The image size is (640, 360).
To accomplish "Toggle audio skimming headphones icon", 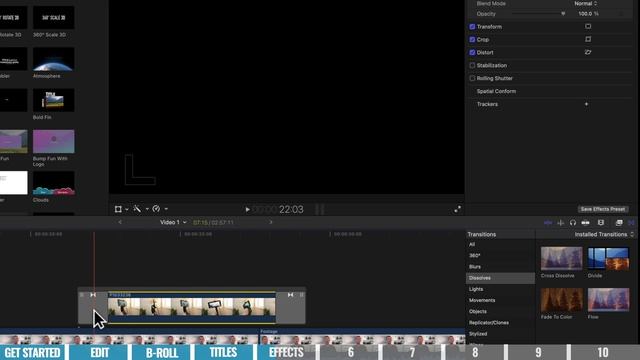I will pyautogui.click(x=573, y=222).
